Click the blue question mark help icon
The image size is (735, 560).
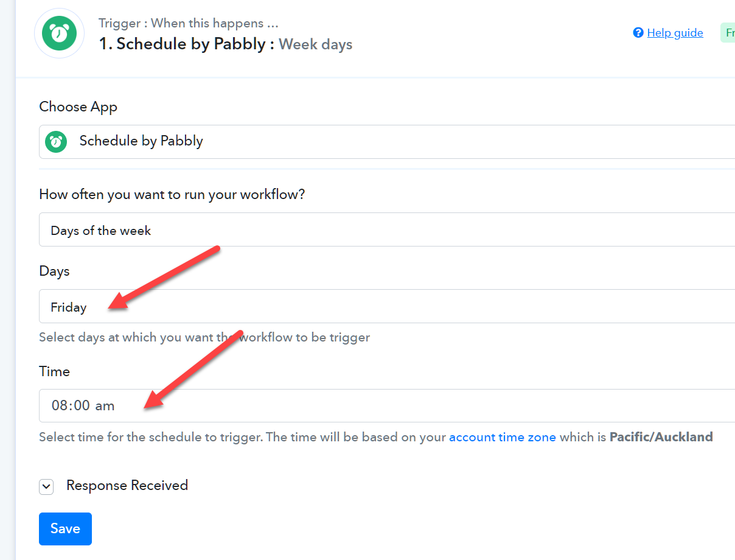(638, 33)
